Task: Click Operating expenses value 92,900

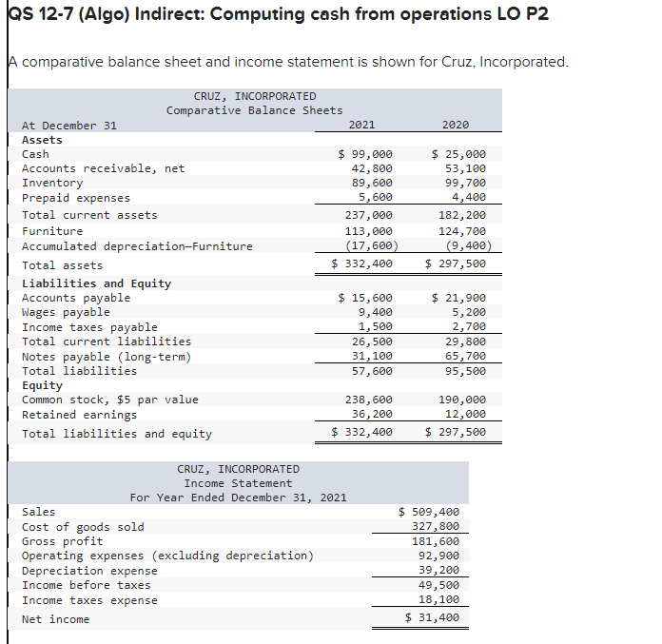Action: coord(438,556)
